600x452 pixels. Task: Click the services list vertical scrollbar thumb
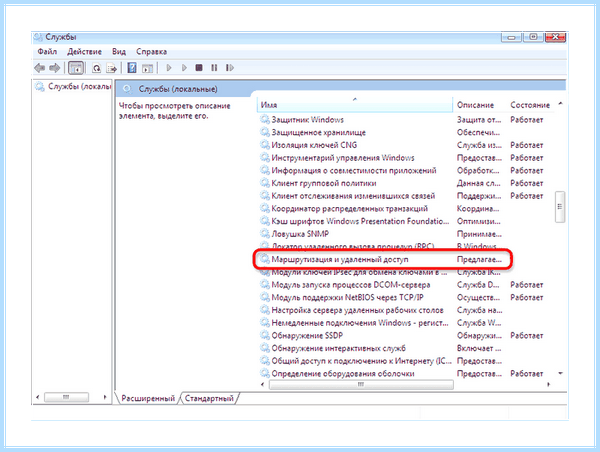(x=560, y=207)
